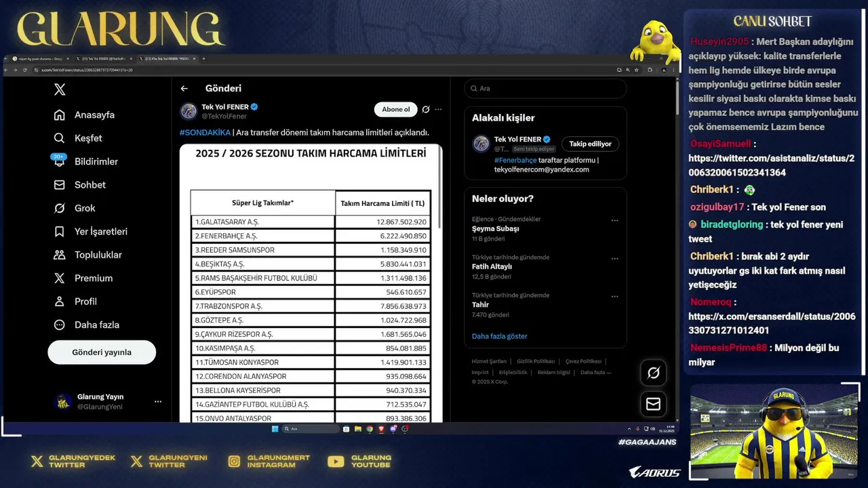
Task: Open Brave browser from the taskbar
Action: (381, 429)
